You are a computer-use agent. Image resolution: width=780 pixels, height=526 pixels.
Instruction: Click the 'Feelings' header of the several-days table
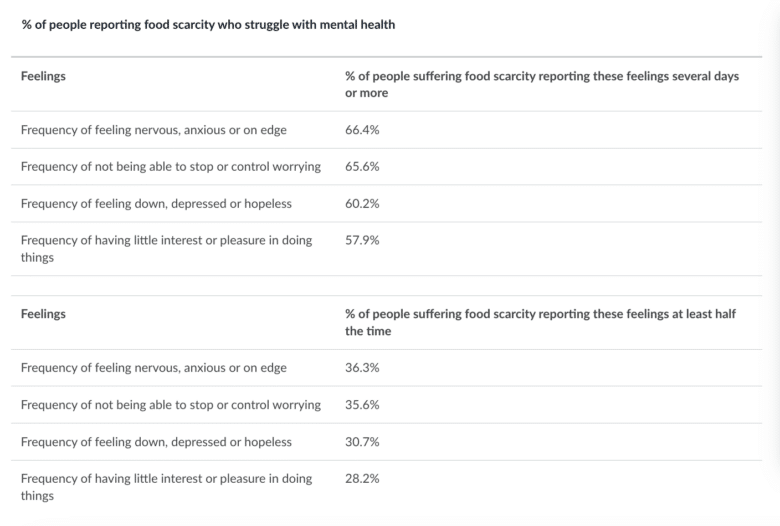43,77
